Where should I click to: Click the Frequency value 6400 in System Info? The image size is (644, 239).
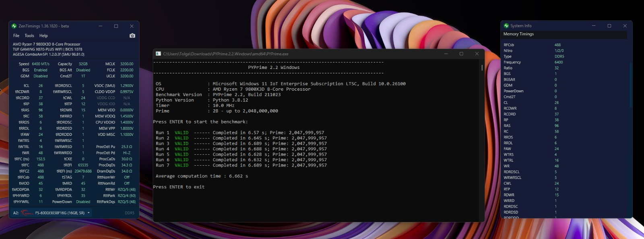point(559,62)
